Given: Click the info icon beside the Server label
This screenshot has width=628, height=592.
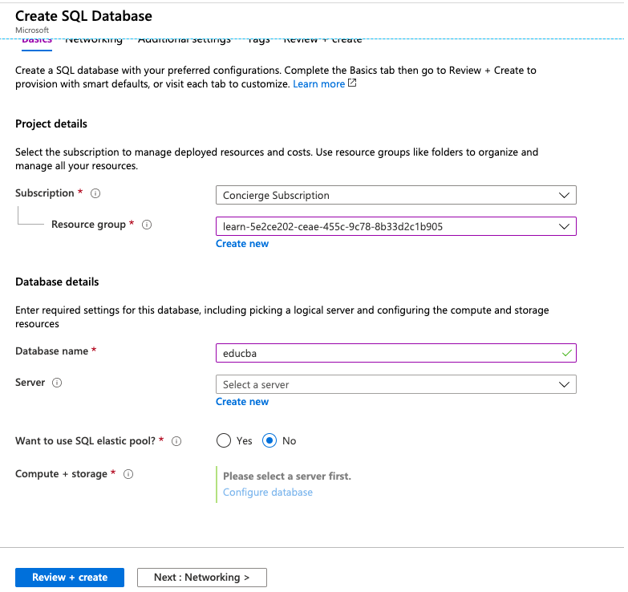Looking at the screenshot, I should (x=57, y=383).
